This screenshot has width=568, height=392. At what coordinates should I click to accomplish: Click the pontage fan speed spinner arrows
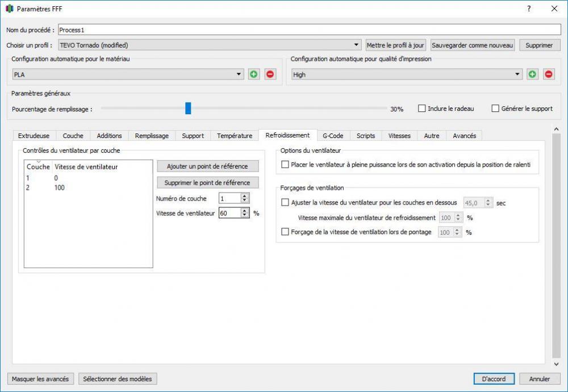(457, 232)
